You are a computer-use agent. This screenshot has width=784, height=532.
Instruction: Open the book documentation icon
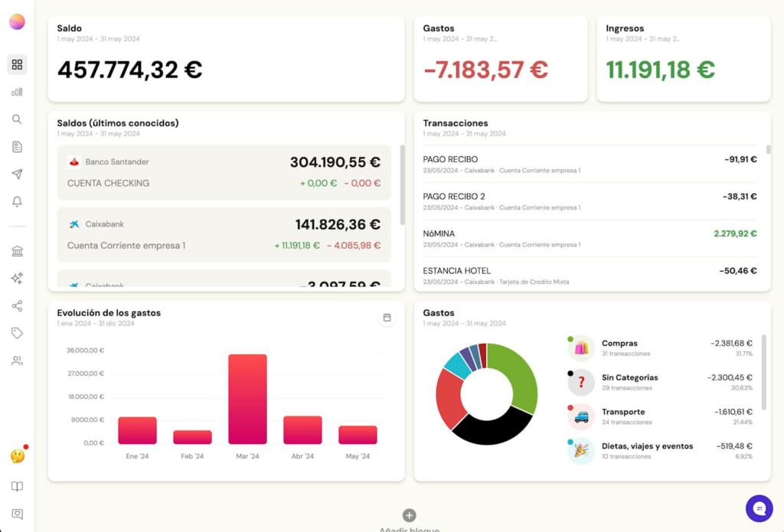click(17, 487)
